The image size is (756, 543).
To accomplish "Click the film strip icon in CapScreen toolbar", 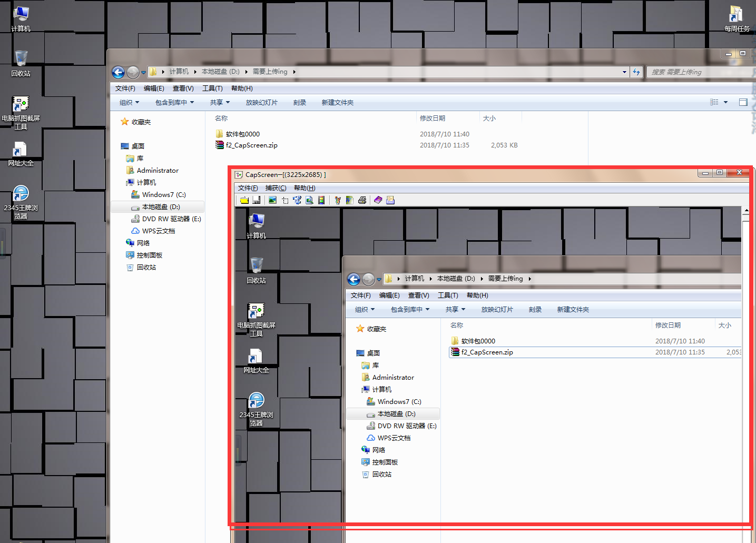I will point(321,200).
